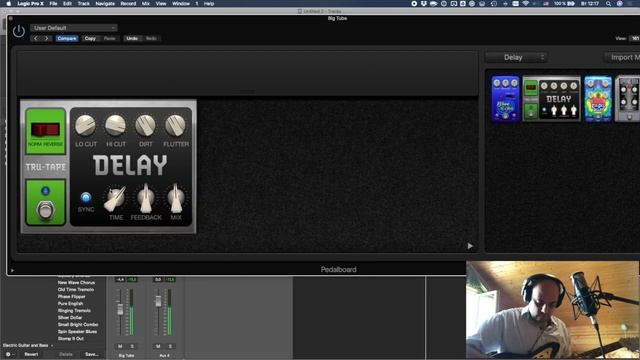Toggle the plugin power button
640x360 pixels.
click(18, 31)
